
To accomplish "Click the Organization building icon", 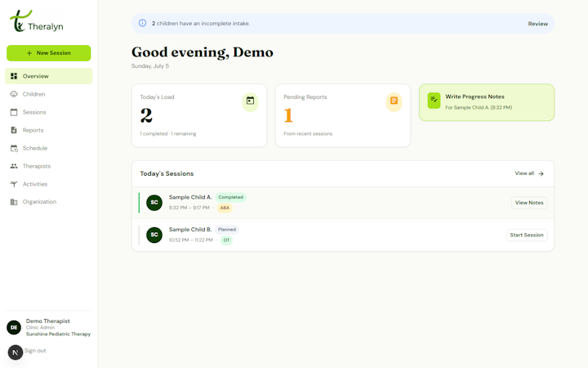I will (14, 202).
